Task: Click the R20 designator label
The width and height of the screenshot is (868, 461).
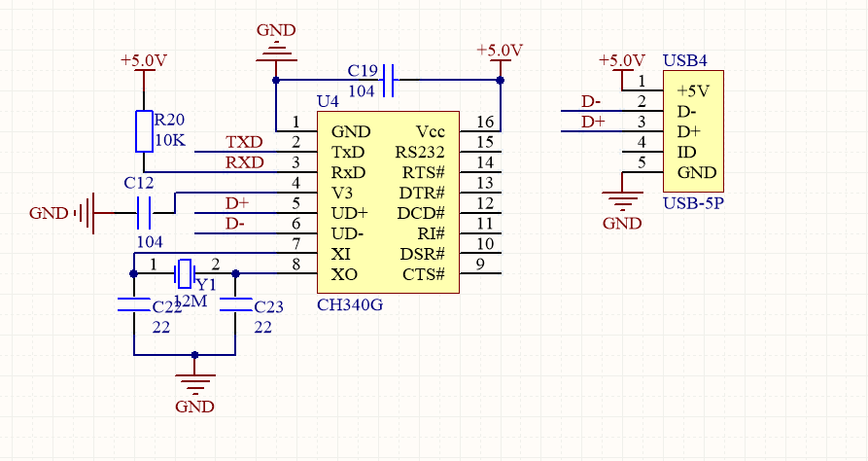Action: [169, 120]
